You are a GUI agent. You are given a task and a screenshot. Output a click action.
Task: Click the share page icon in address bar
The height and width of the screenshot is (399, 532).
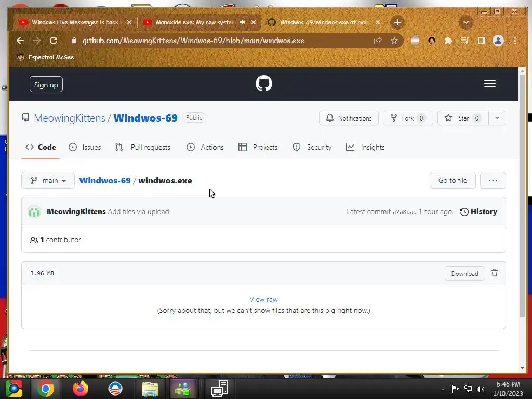tap(378, 41)
